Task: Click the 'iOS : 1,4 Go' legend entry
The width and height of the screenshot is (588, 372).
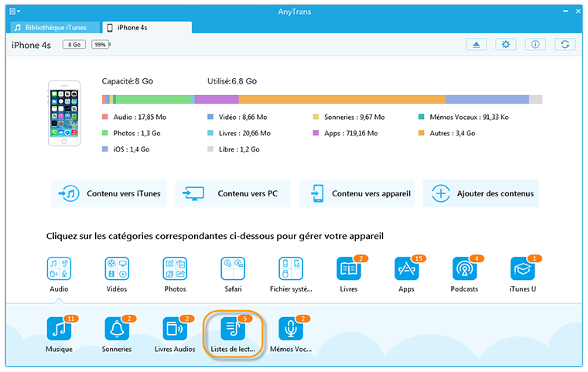Action: [125, 149]
